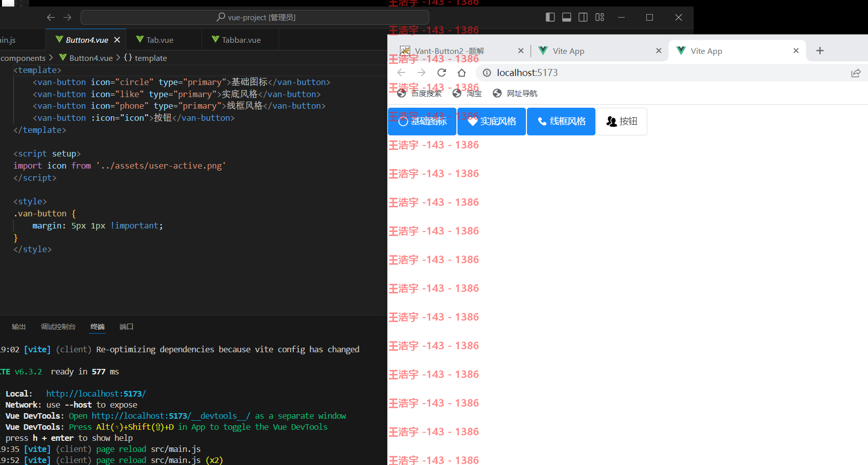Viewport: 868px width, 465px height.
Task: Reload the localhost page
Action: pyautogui.click(x=442, y=72)
